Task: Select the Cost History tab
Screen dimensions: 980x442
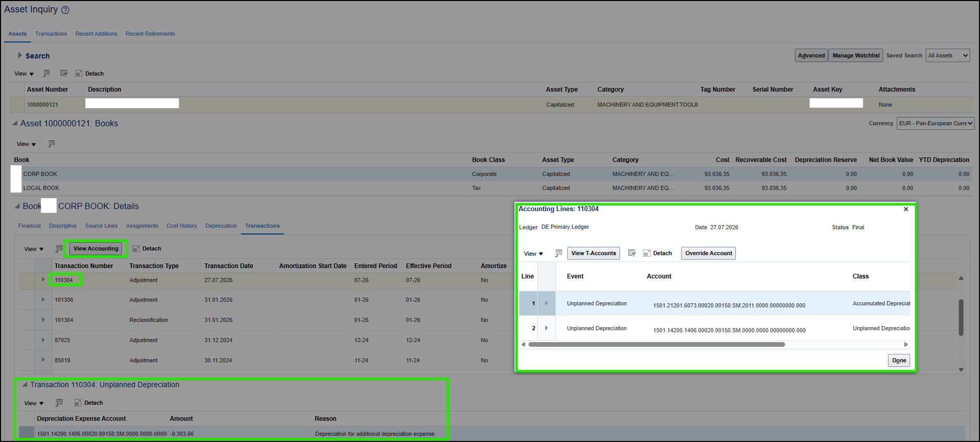Action: point(182,226)
